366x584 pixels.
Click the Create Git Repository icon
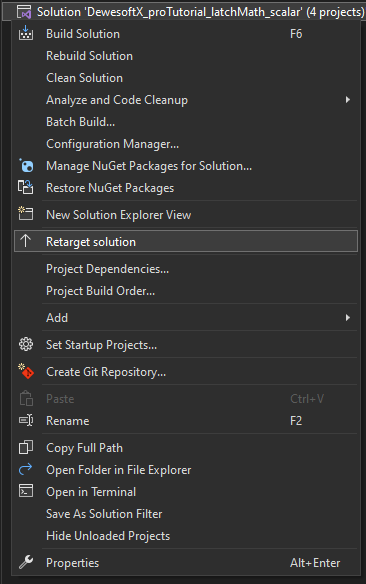[x=26, y=371]
